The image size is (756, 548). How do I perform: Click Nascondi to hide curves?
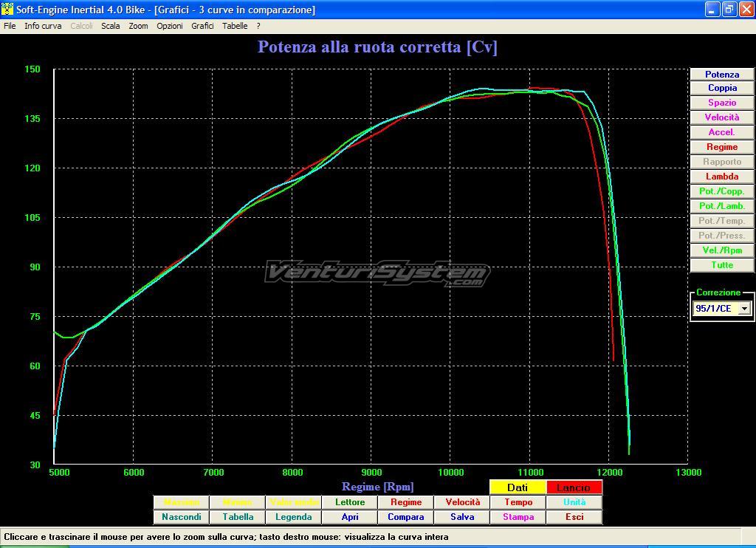point(182,517)
